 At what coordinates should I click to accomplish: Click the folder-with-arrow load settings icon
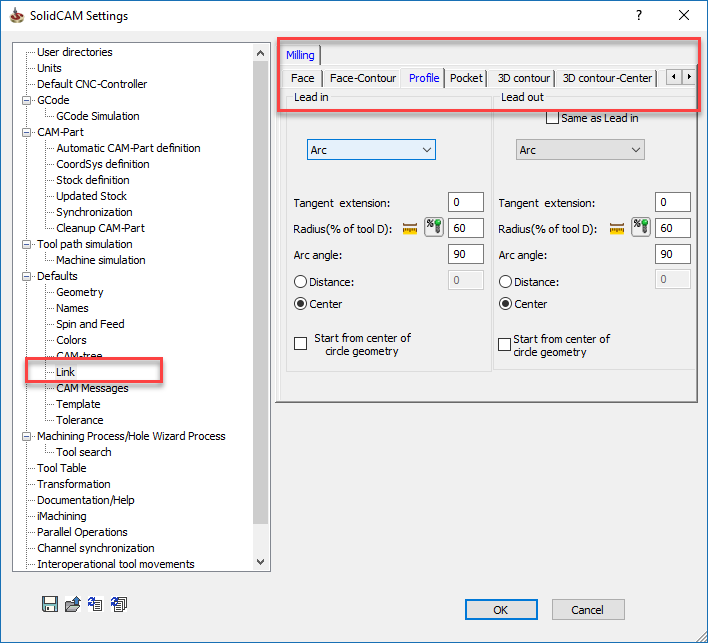[73, 604]
